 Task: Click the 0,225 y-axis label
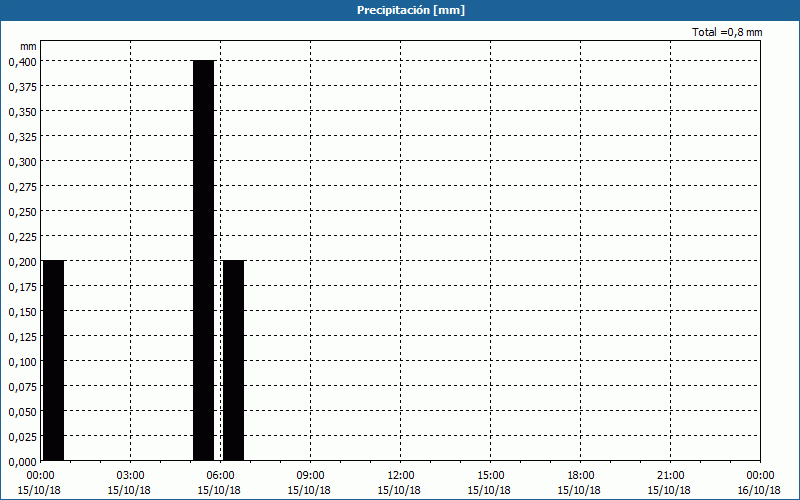point(23,237)
